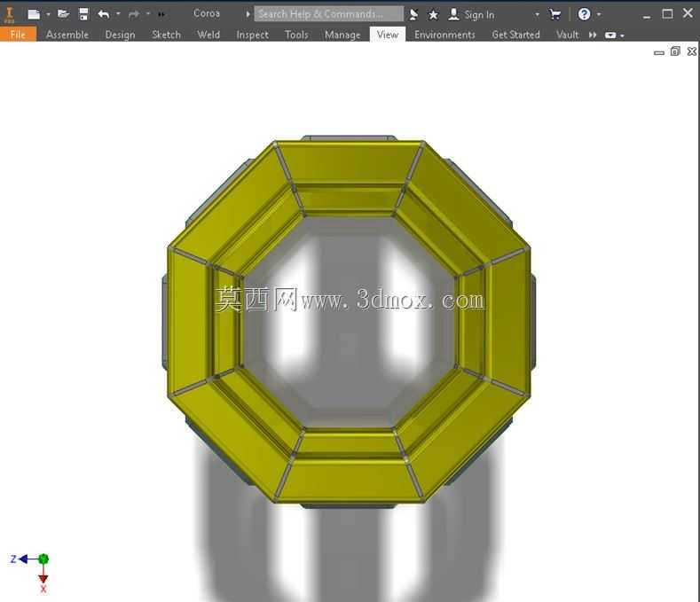Open Help with the question mark icon
Image resolution: width=700 pixels, height=602 pixels.
(x=584, y=14)
